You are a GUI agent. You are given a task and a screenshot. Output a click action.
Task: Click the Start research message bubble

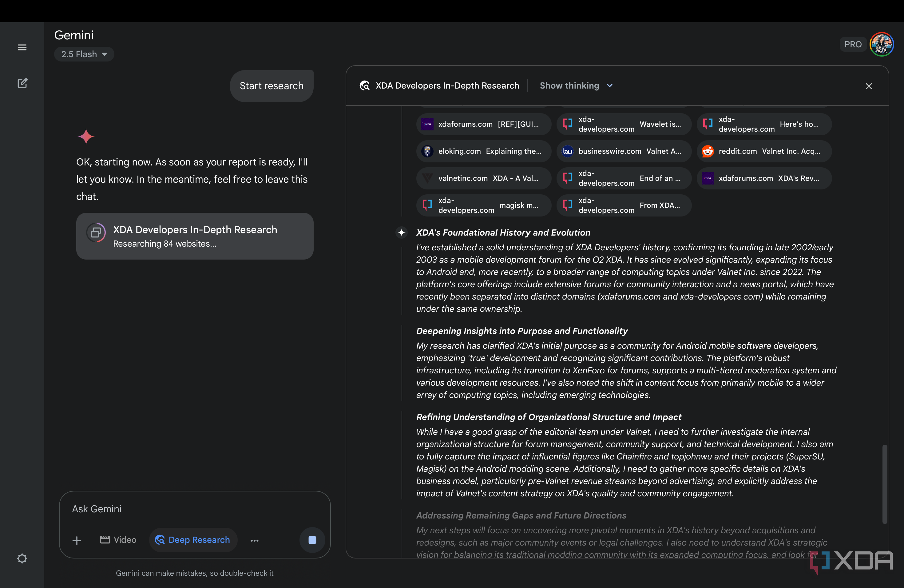pyautogui.click(x=272, y=86)
